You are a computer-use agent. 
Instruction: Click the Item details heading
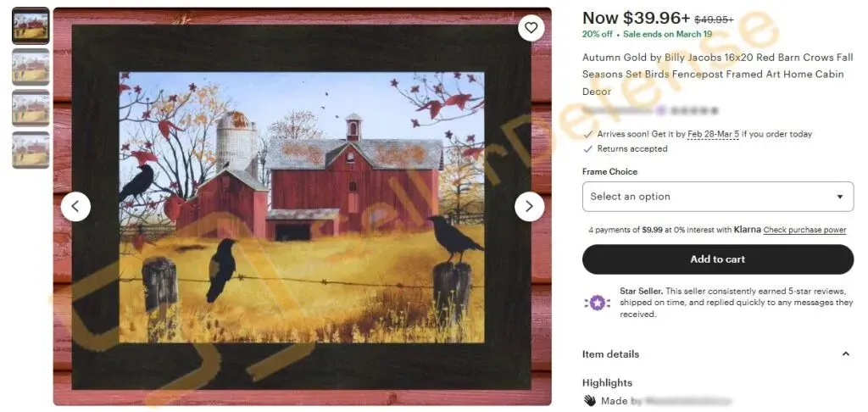coord(610,354)
